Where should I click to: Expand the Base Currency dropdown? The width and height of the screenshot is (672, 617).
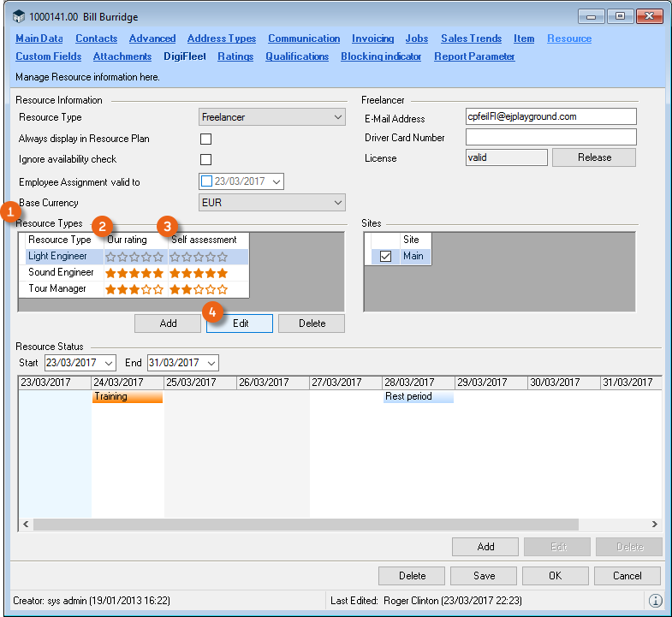point(338,203)
